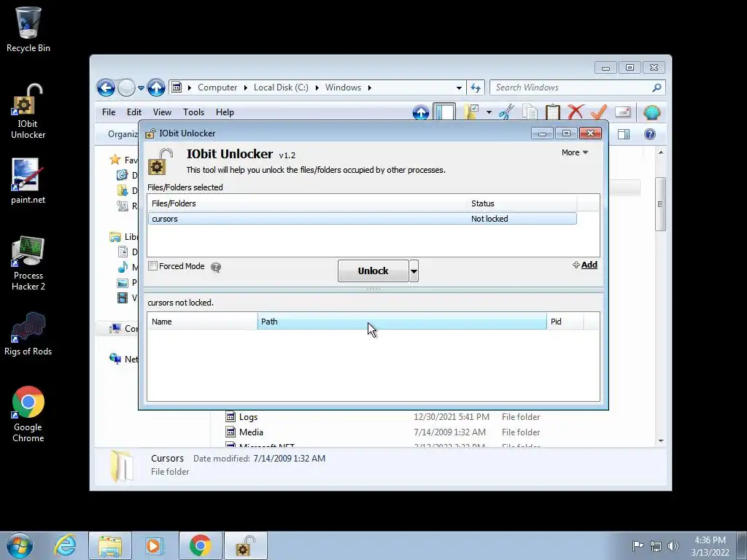Click the Name column header in process list
This screenshot has height=560, width=747.
(203, 322)
